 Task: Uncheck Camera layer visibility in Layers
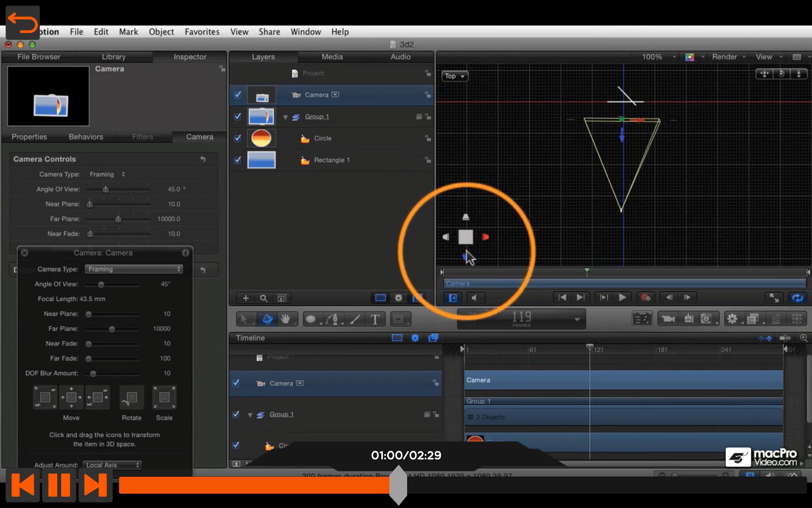pyautogui.click(x=238, y=95)
